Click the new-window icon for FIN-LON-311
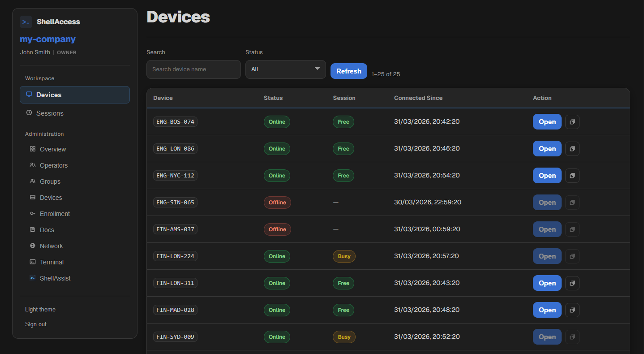Screen dimensions: 644x354 [572, 283]
